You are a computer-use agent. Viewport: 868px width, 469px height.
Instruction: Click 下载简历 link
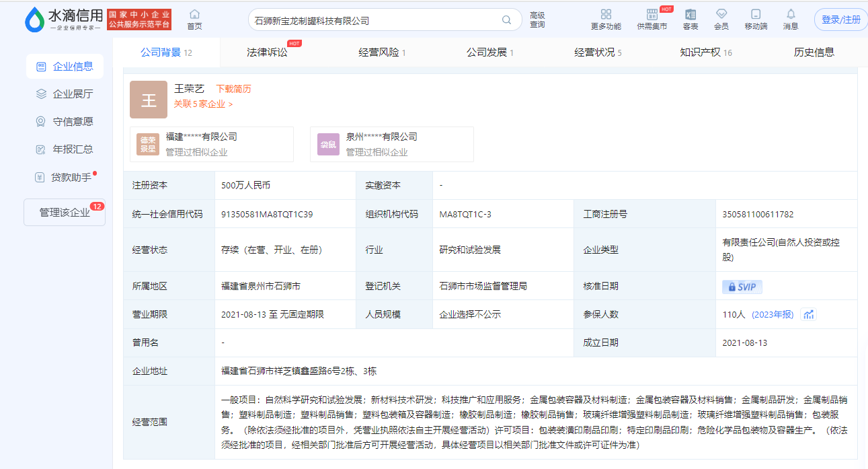tap(233, 89)
